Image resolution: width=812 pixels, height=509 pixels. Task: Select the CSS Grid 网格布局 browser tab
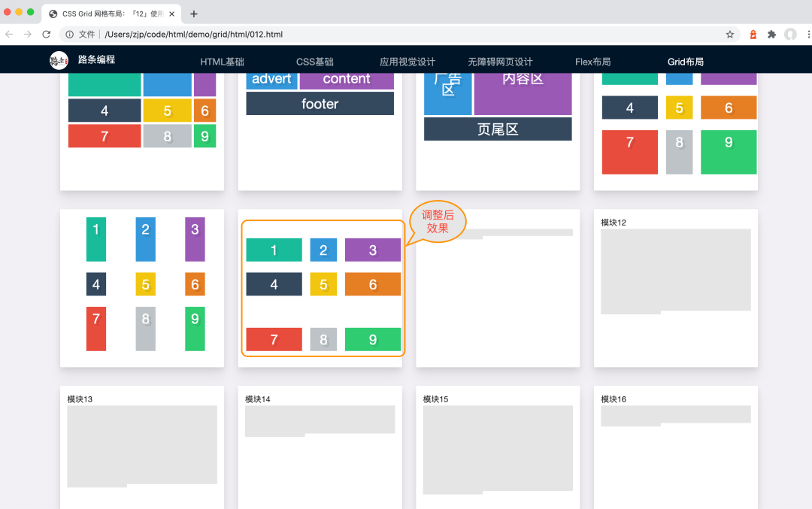click(x=111, y=14)
